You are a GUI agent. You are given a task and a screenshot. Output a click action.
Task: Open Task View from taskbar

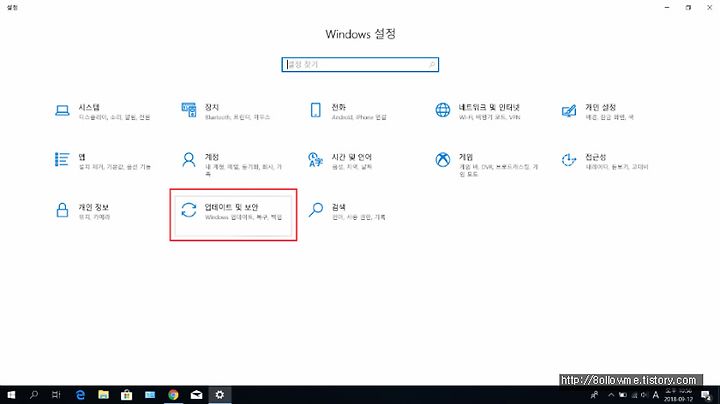pyautogui.click(x=56, y=395)
